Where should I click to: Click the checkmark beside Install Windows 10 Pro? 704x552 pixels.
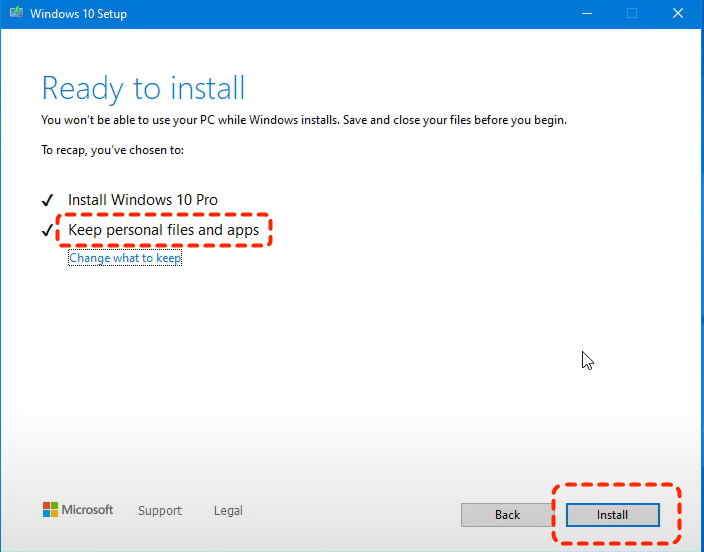point(47,200)
